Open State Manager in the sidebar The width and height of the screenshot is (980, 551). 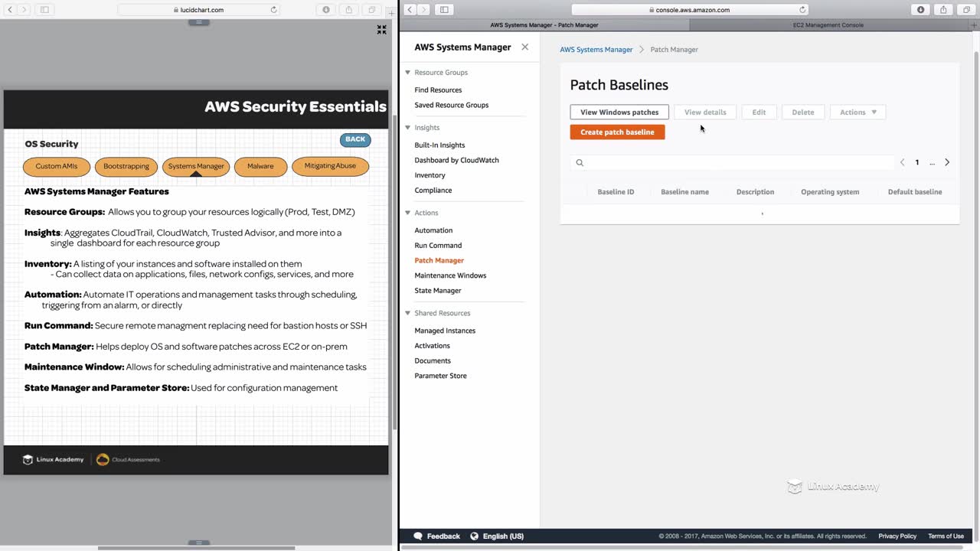coord(438,291)
